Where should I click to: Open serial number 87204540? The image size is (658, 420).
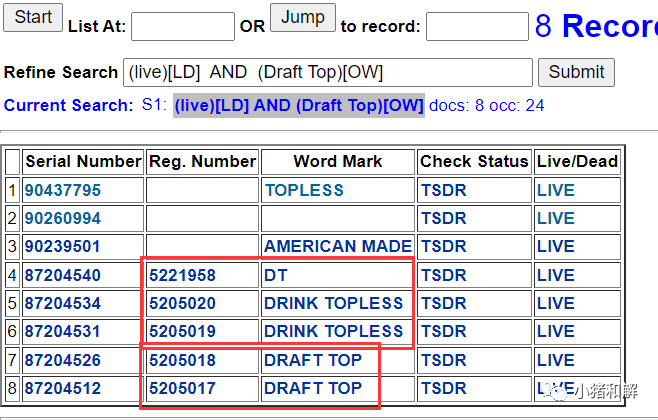pyautogui.click(x=63, y=276)
